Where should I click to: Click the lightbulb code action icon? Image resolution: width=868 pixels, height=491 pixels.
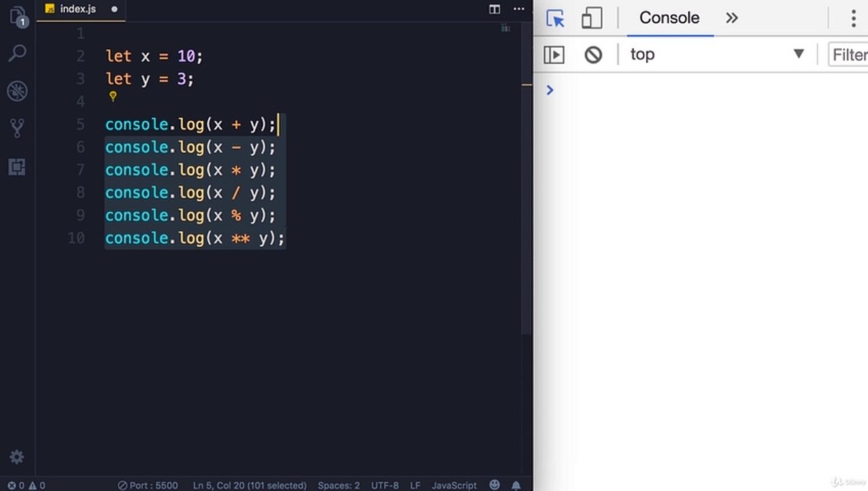point(113,98)
